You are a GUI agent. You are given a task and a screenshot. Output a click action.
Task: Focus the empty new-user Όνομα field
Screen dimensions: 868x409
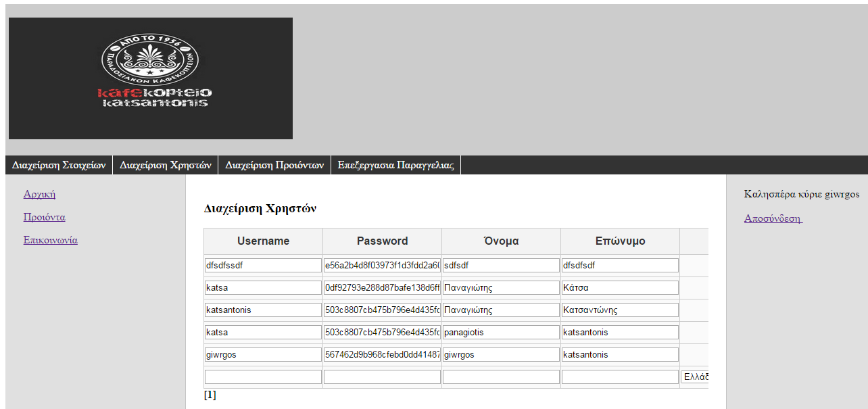pos(501,377)
